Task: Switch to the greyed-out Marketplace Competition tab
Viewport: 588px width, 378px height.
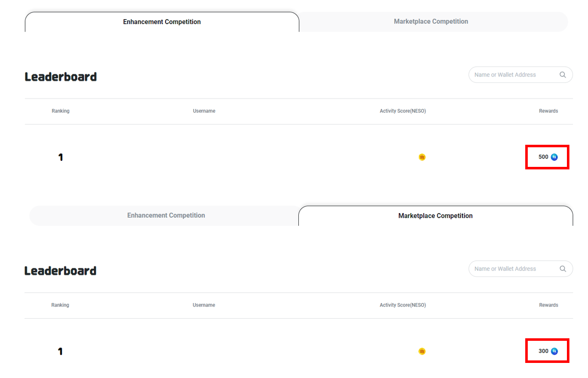Action: (x=431, y=22)
